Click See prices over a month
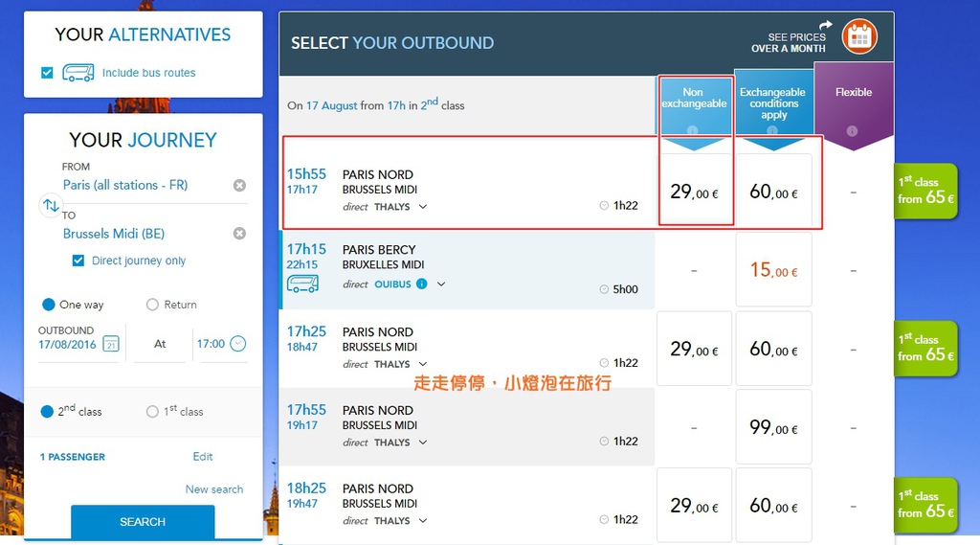This screenshot has width=980, height=545. (x=789, y=42)
